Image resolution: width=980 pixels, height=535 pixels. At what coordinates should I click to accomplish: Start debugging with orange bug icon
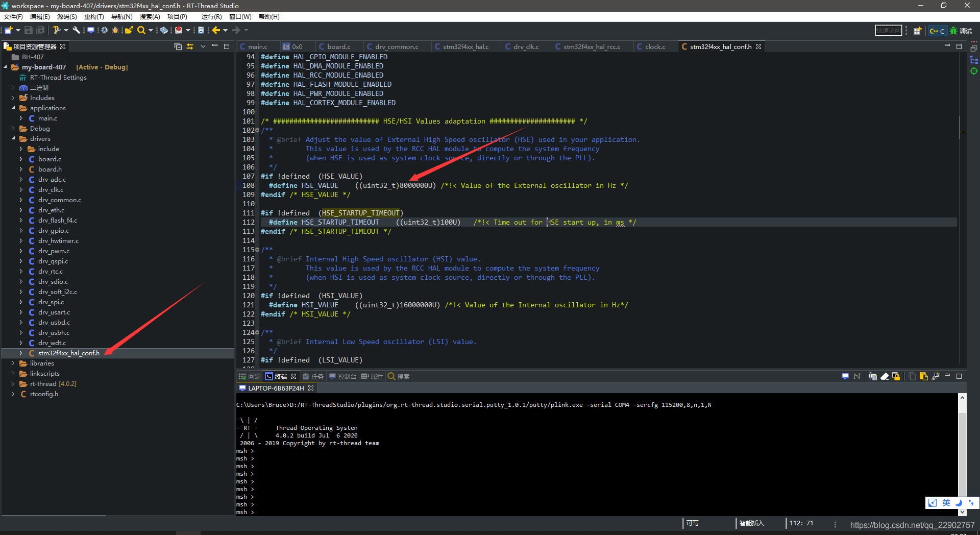pos(115,31)
